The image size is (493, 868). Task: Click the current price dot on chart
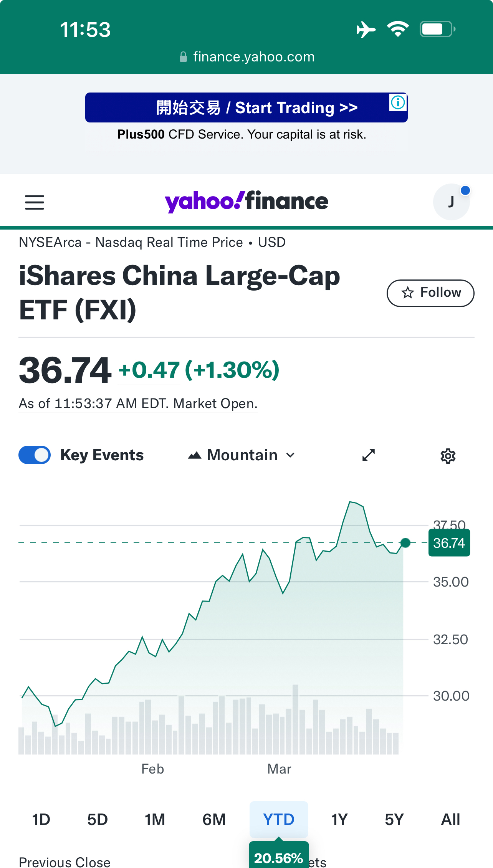pyautogui.click(x=405, y=543)
